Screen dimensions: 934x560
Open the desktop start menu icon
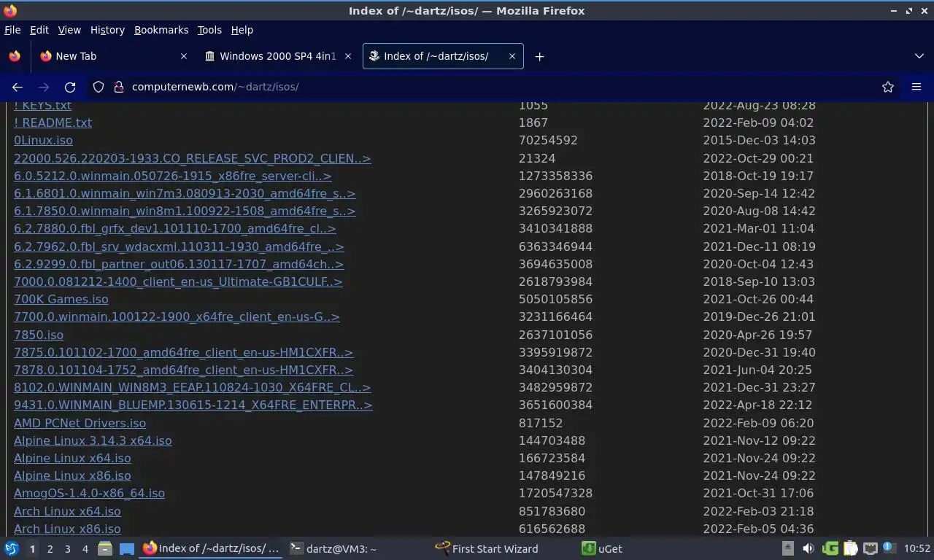(11, 548)
